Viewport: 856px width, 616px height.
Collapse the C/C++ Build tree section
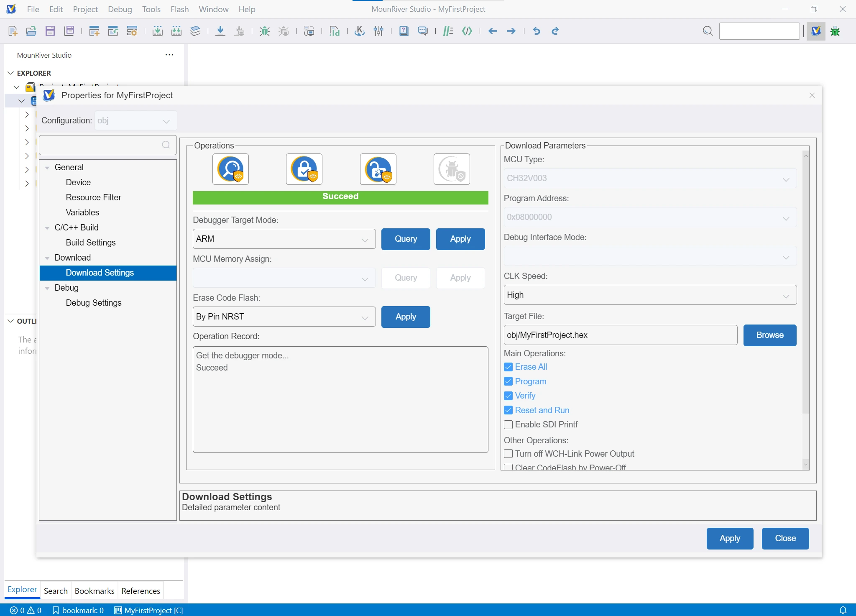(x=47, y=228)
